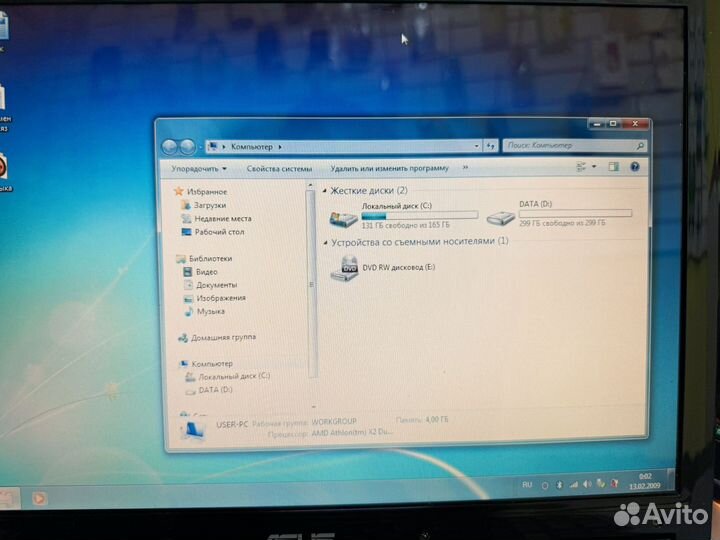Open the change view dropdown arrow
This screenshot has height=540, width=720.
tap(595, 167)
